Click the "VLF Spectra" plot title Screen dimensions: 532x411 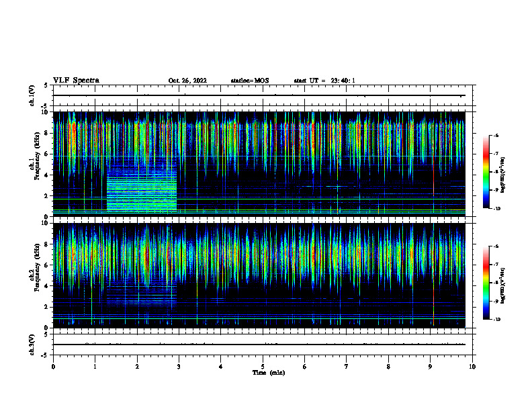click(76, 81)
